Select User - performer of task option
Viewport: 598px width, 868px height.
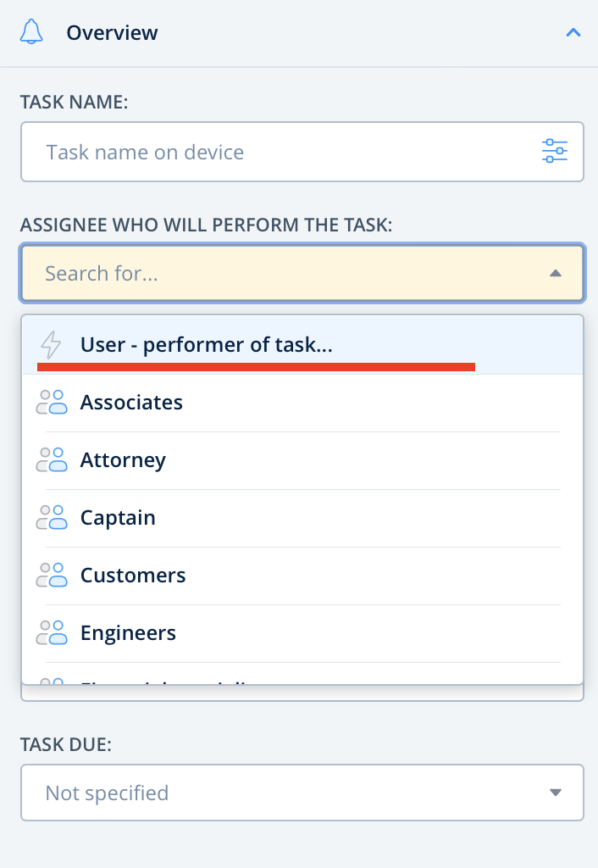tap(207, 345)
